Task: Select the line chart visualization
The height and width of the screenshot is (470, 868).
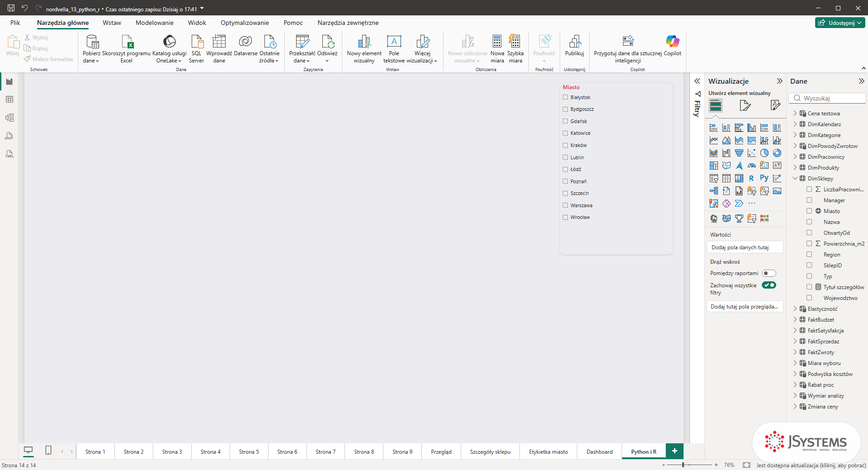Action: (x=714, y=140)
